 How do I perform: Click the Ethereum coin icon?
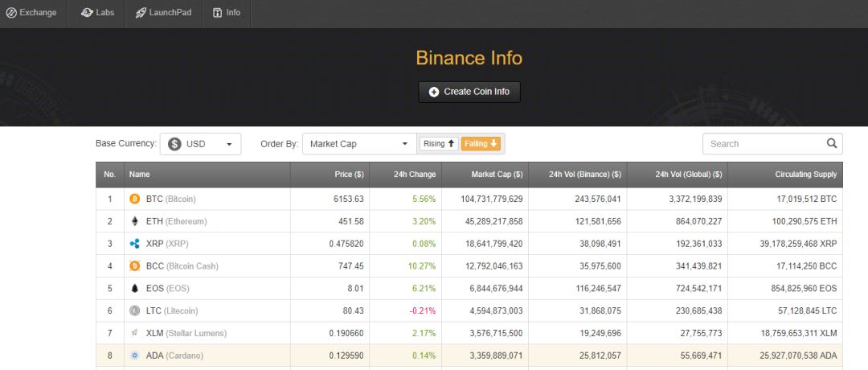(134, 221)
